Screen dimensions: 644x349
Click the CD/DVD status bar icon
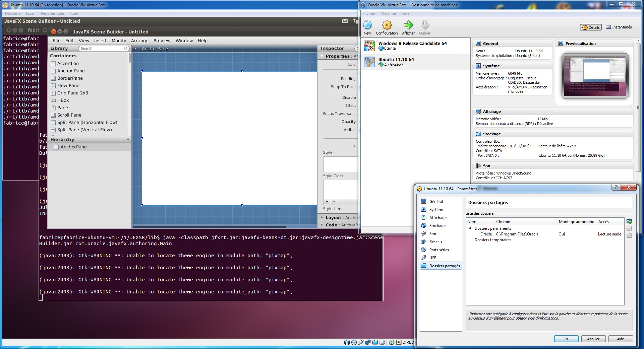pos(354,342)
